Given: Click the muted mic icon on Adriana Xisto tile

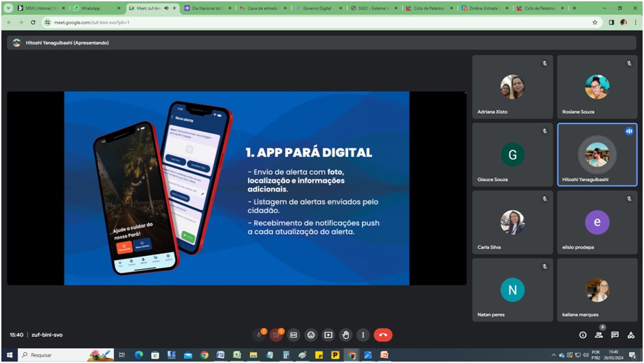Looking at the screenshot, I should point(544,63).
